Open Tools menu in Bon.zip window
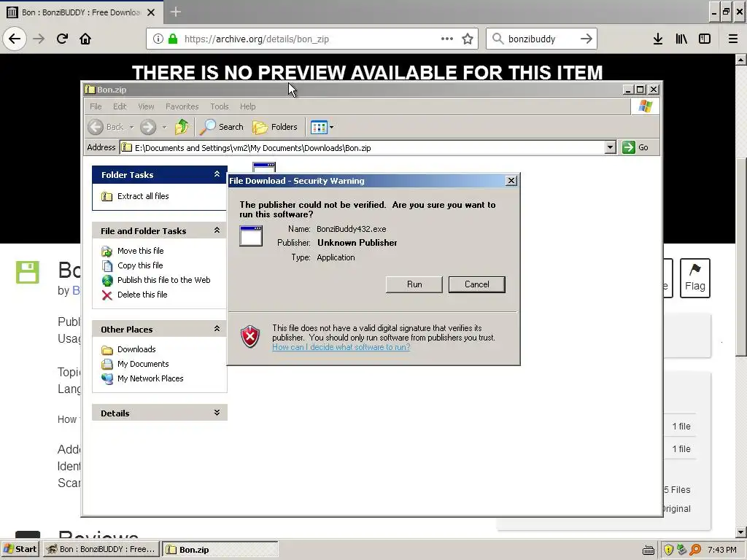The image size is (747, 560). (x=220, y=106)
